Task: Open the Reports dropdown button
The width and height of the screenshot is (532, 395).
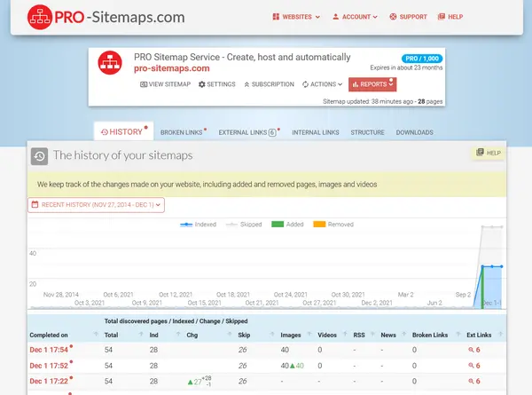Action: point(372,84)
